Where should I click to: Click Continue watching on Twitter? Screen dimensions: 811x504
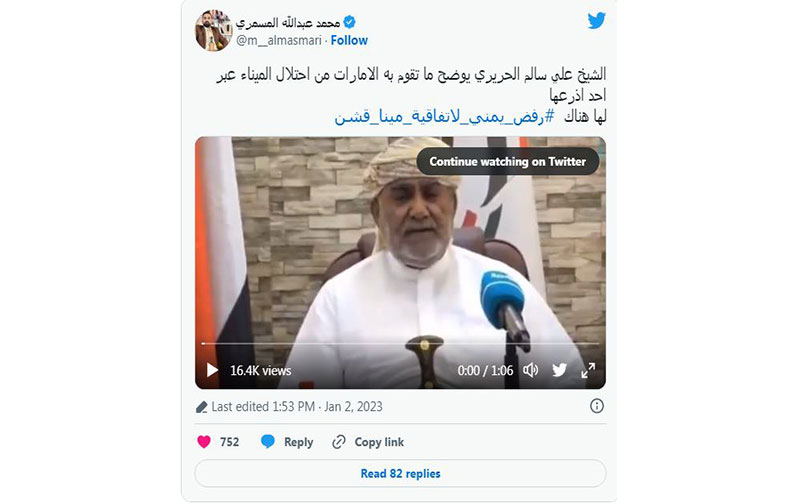[507, 161]
